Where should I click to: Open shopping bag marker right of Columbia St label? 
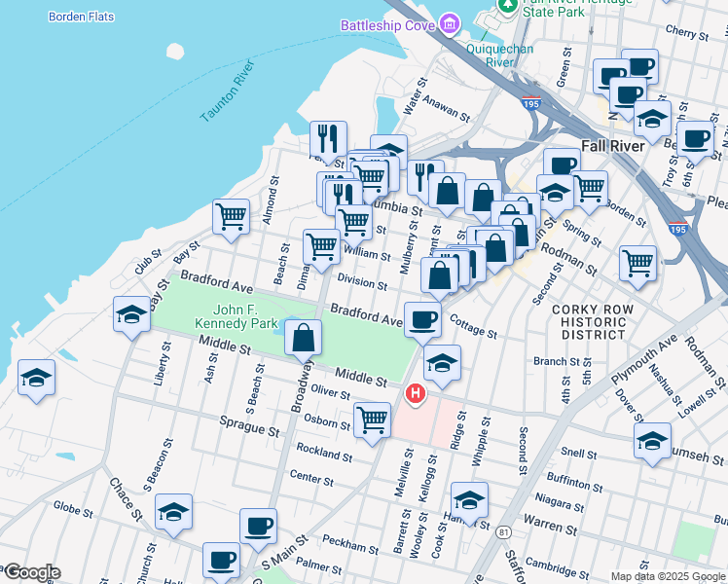[x=447, y=192]
